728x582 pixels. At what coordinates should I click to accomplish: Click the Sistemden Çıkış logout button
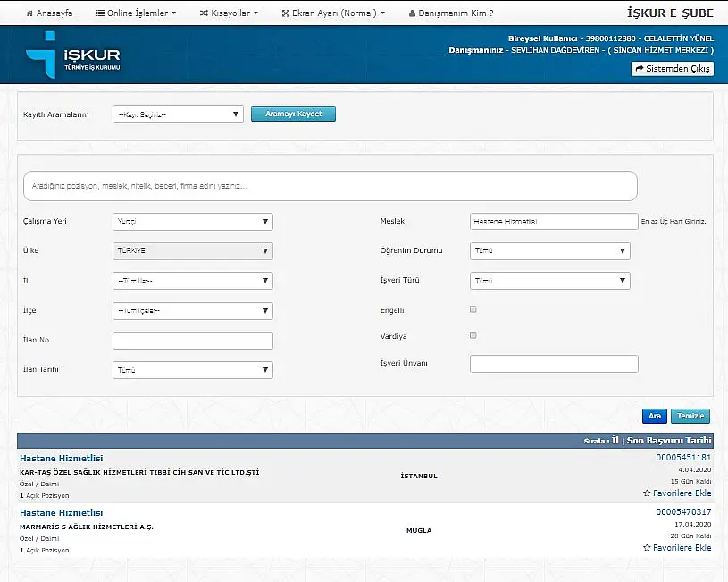[x=673, y=68]
